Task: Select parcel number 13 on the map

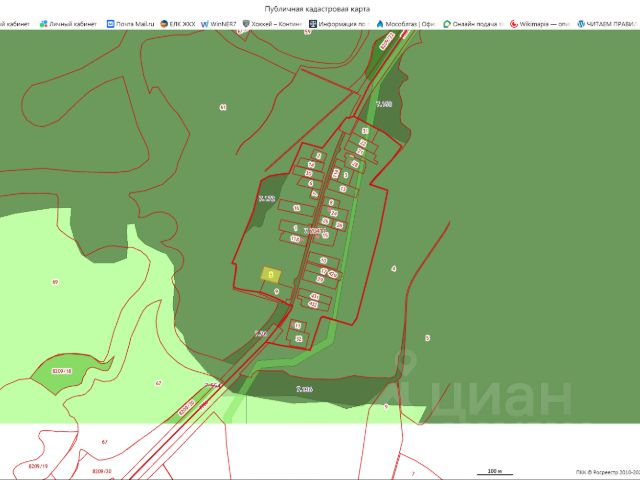Action: [x=343, y=189]
